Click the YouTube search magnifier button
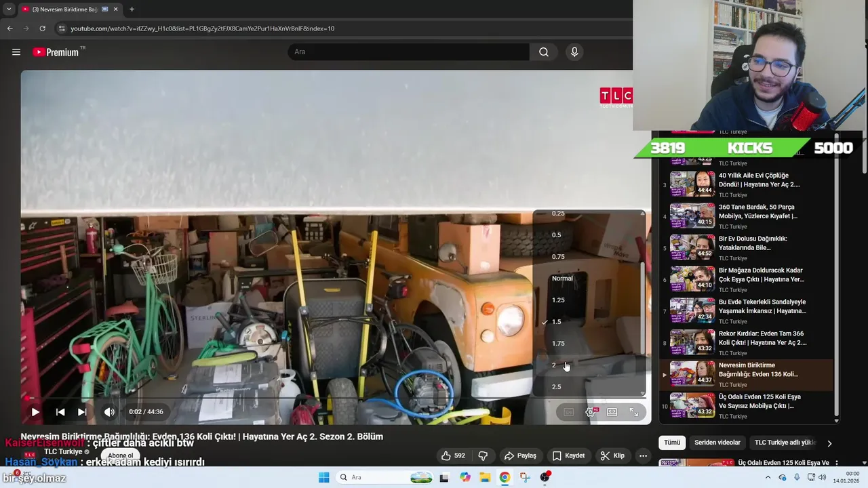The width and height of the screenshot is (868, 488). coord(544,52)
